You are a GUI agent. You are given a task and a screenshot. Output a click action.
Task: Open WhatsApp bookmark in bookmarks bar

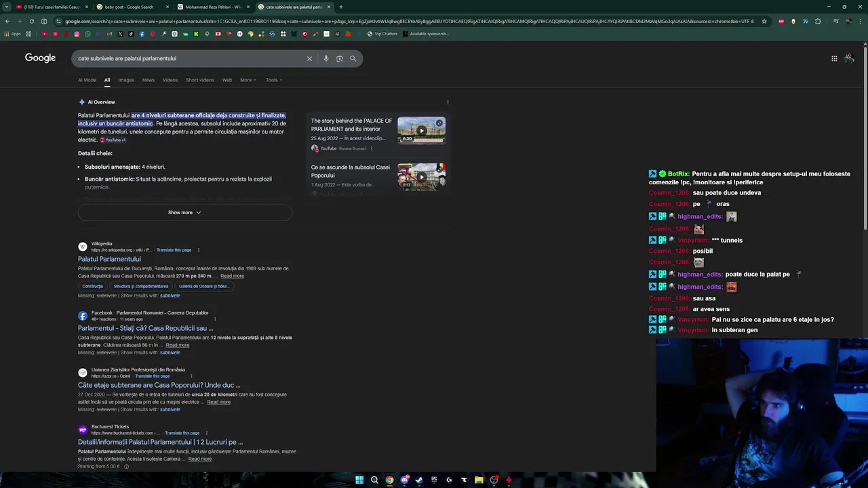click(87, 34)
